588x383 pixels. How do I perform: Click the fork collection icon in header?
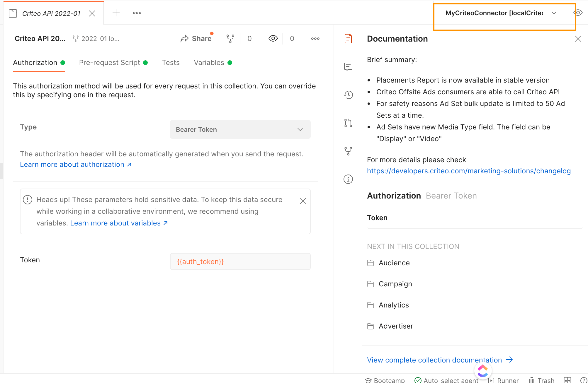230,38
